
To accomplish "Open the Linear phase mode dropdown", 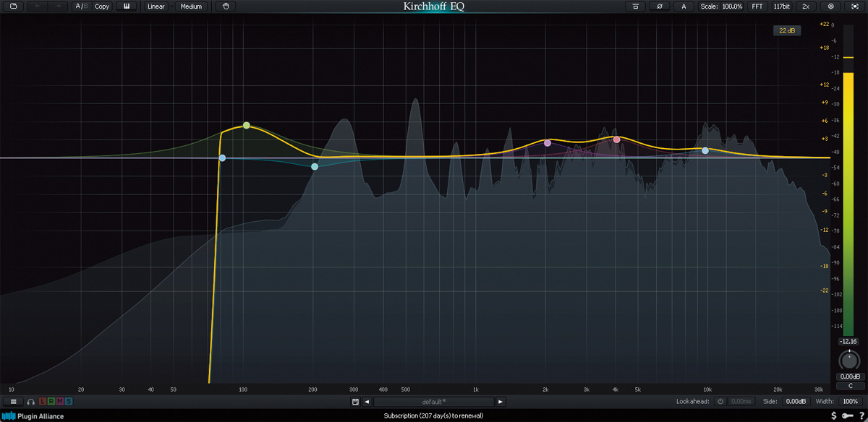I will pyautogui.click(x=156, y=7).
